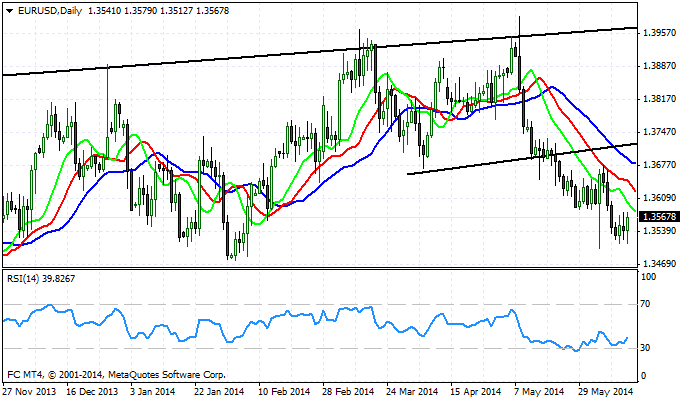680x400 pixels.
Task: Select the lower short black trendline
Action: 522,159
